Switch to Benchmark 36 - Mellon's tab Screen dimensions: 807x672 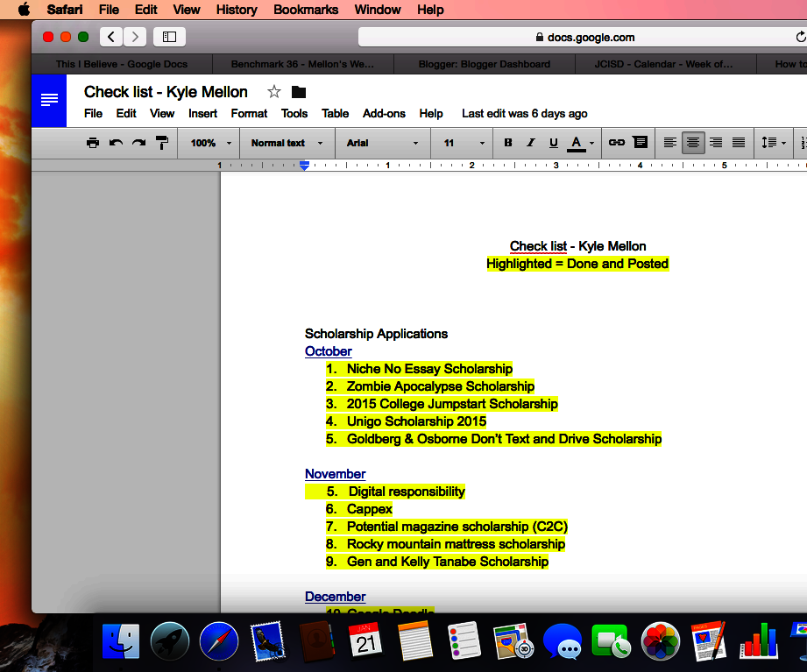pos(302,64)
